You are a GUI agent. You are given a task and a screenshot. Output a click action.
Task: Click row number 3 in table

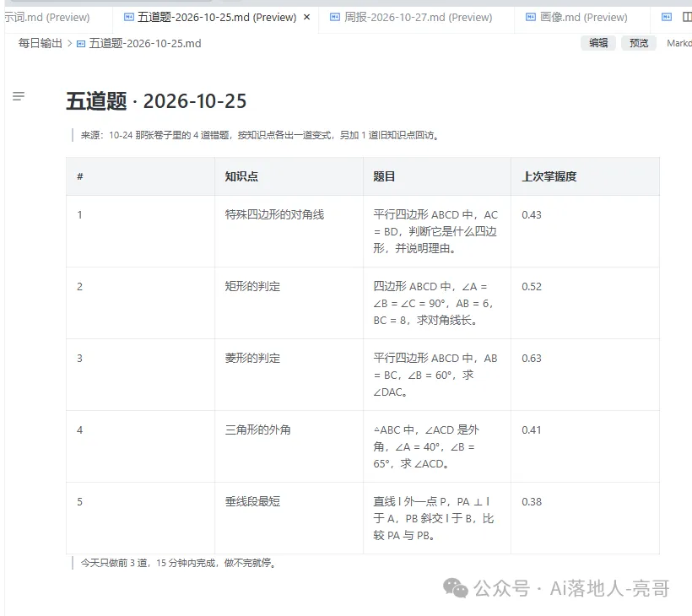point(79,359)
